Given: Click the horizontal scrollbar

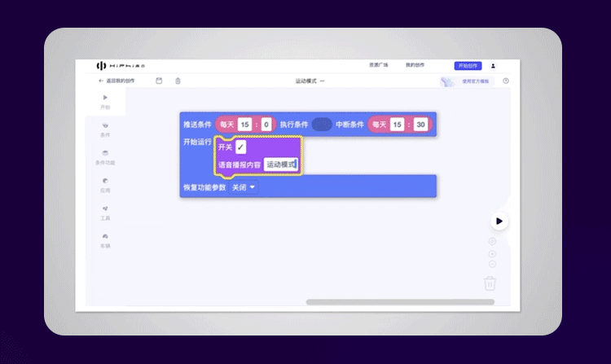Looking at the screenshot, I should [400, 302].
